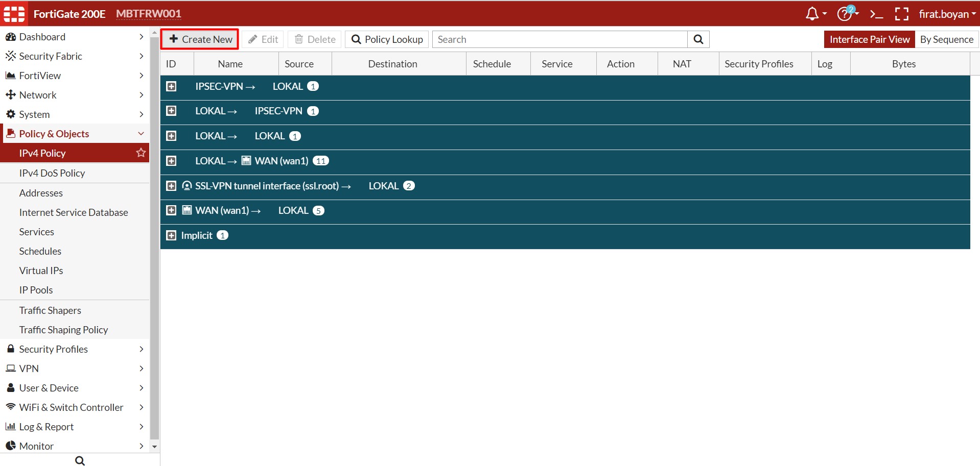This screenshot has height=466, width=980.
Task: Expand WiFi & Switch Controller menu
Action: [x=75, y=407]
